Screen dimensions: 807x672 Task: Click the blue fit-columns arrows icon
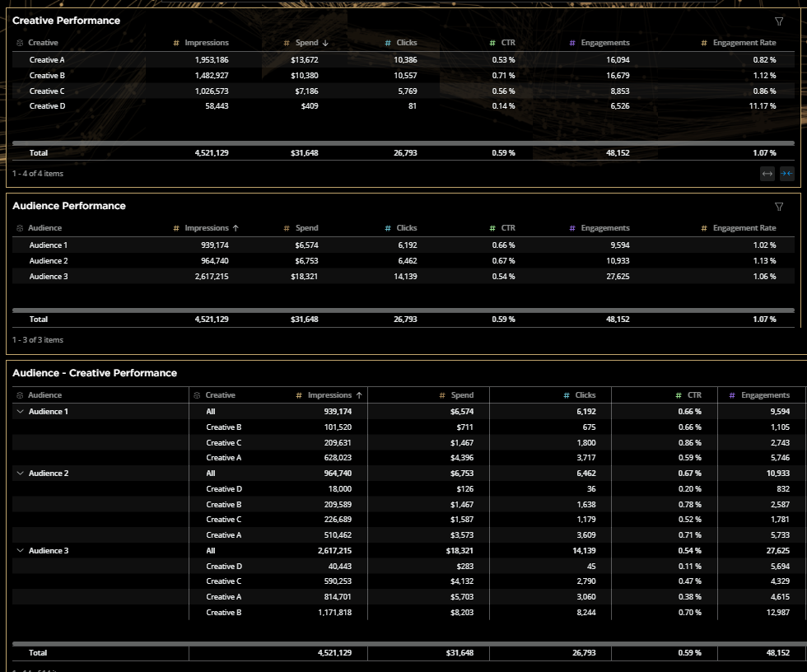tap(786, 174)
